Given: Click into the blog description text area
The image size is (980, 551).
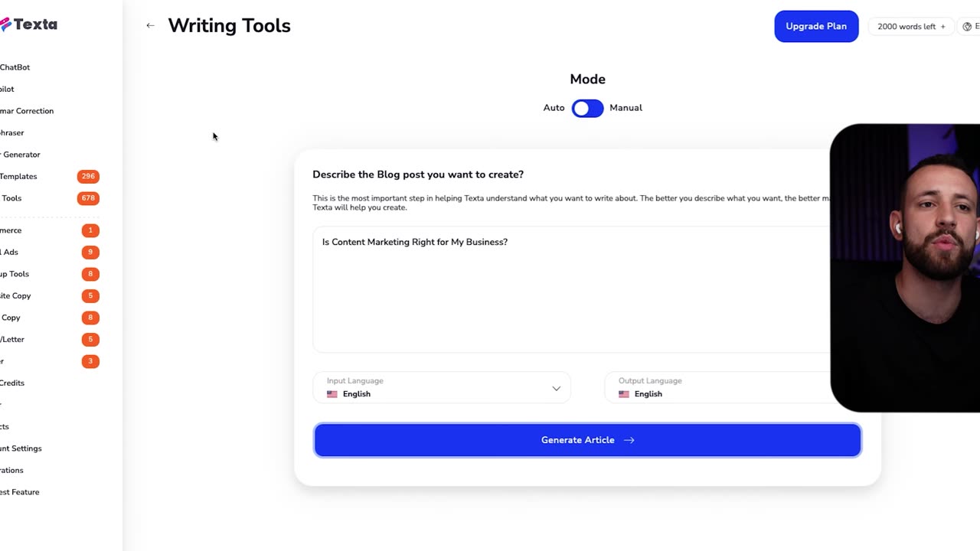Looking at the screenshot, I should (x=570, y=291).
